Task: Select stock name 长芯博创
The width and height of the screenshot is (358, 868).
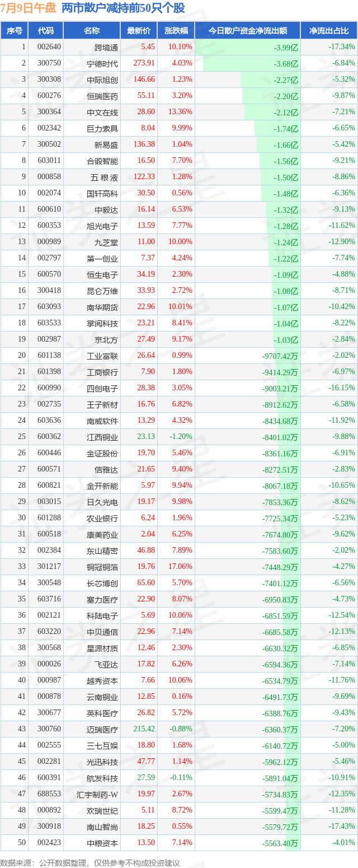Action: (x=102, y=584)
